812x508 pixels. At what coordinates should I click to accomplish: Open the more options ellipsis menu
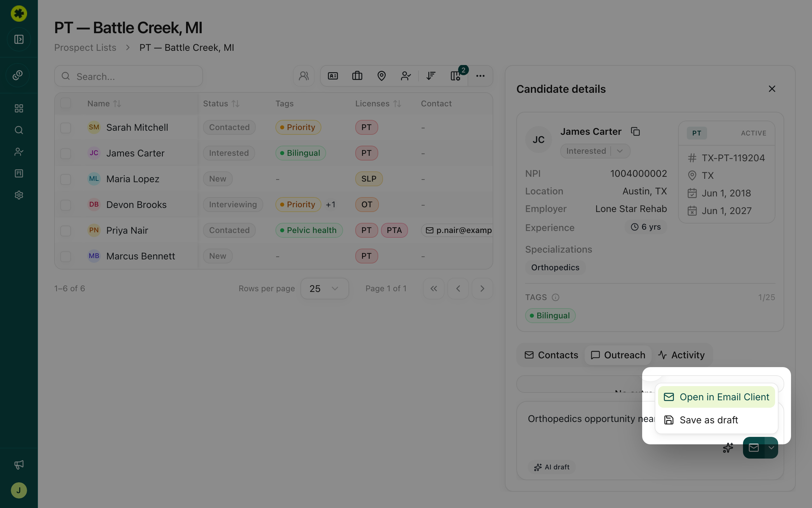tap(480, 76)
